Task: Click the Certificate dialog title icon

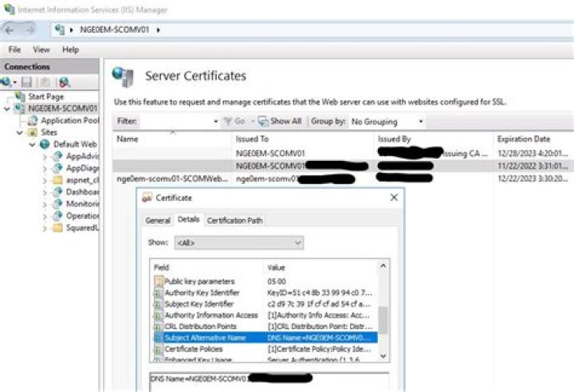Action: 147,198
